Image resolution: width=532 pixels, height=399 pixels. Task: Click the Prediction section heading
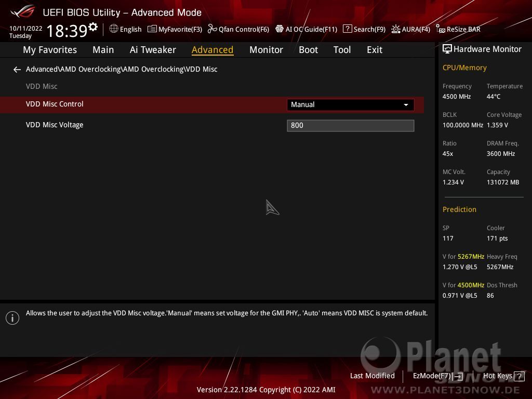coord(459,210)
